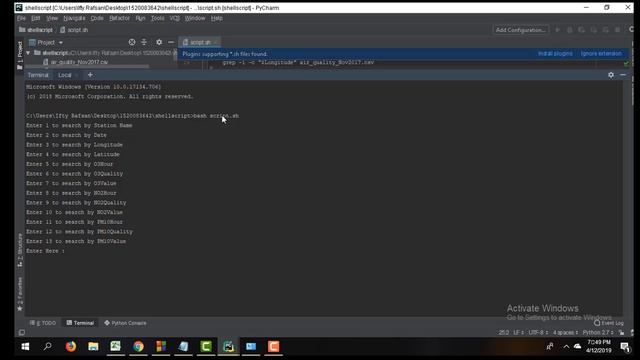Click the Windows Start button
The height and width of the screenshot is (360, 640).
pyautogui.click(x=25, y=347)
